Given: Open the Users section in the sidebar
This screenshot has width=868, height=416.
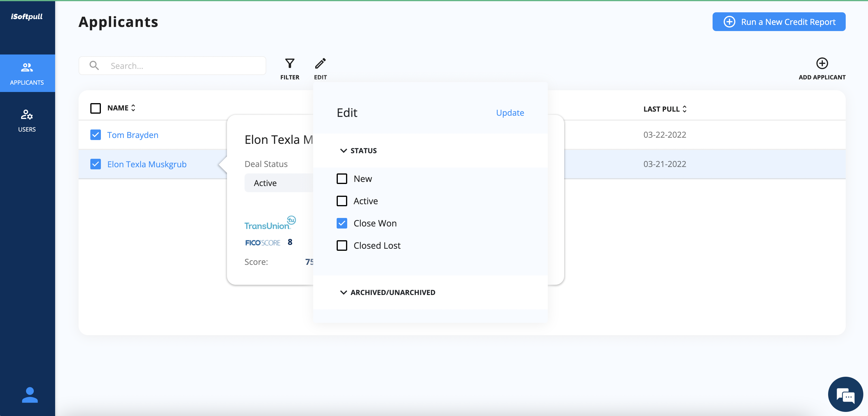Looking at the screenshot, I should pos(27,120).
